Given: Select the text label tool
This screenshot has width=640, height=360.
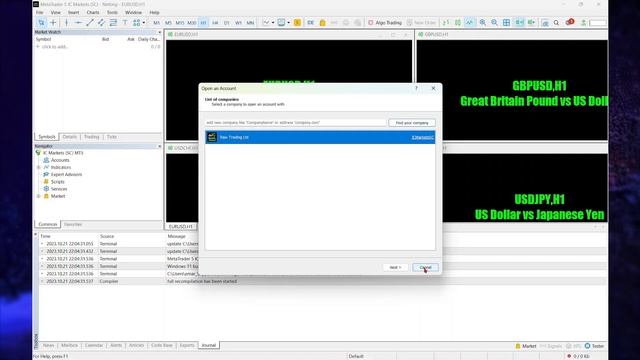Looking at the screenshot, I should click(125, 23).
